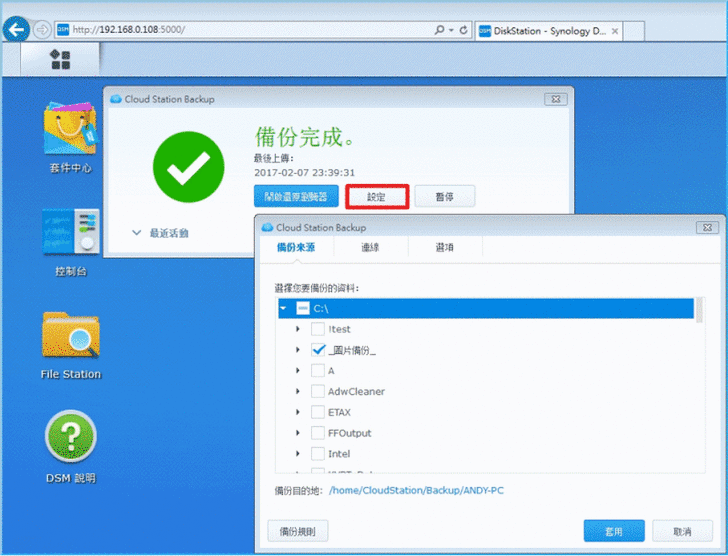Expand the FFOutput folder node
The width and height of the screenshot is (728, 556).
pyautogui.click(x=298, y=433)
